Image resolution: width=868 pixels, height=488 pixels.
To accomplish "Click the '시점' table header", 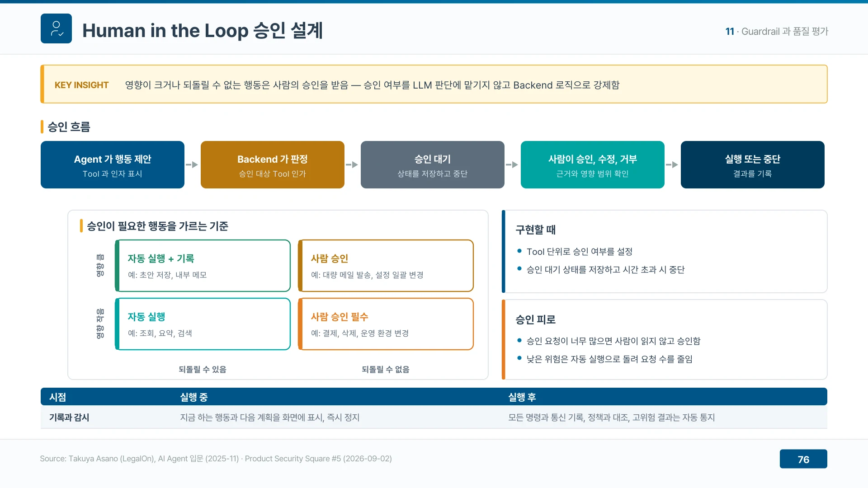I will point(58,397).
